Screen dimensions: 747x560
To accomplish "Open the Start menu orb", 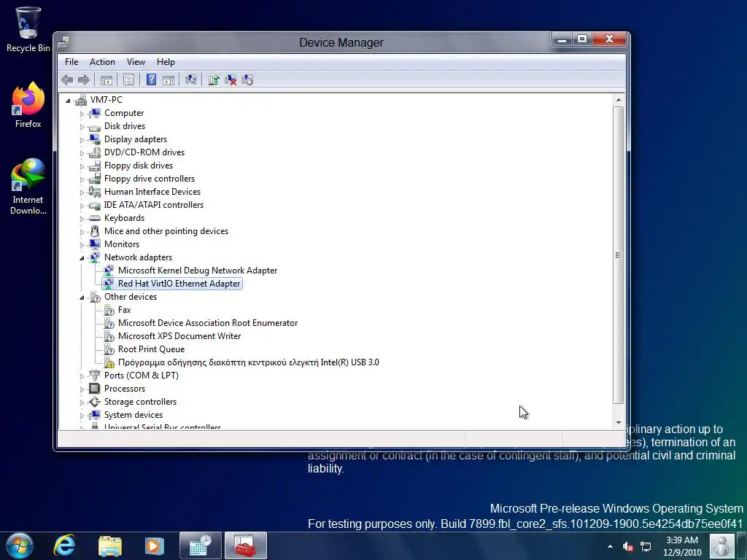I will tap(19, 545).
